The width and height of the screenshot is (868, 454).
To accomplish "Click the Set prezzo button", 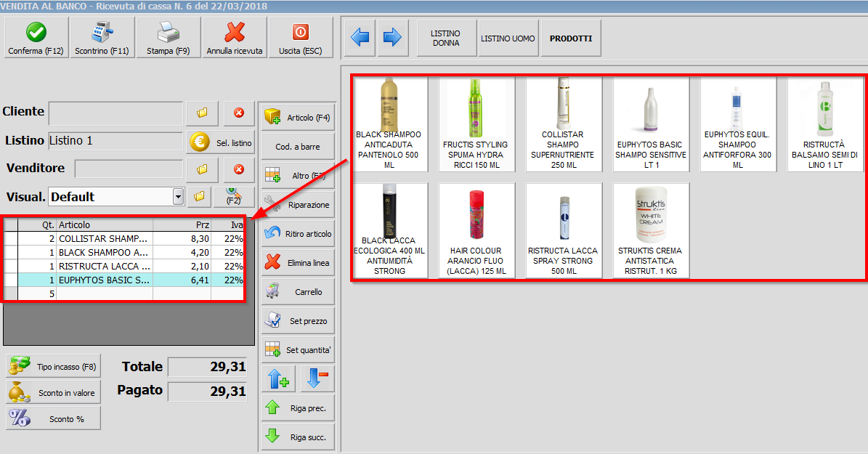I will 298,320.
